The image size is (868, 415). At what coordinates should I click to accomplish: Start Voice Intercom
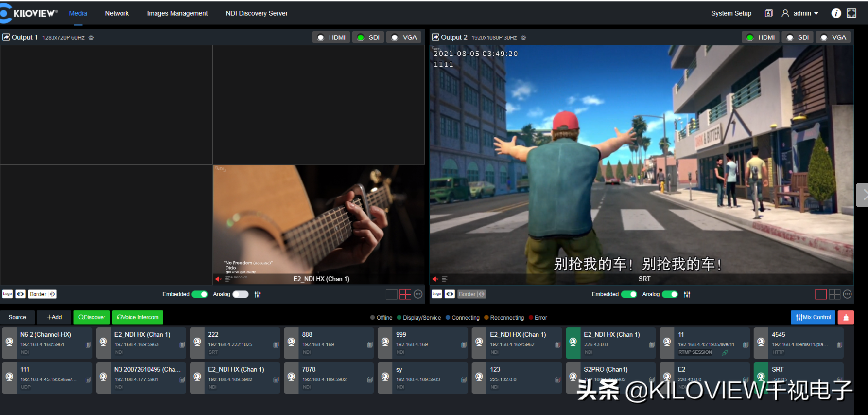pyautogui.click(x=138, y=317)
